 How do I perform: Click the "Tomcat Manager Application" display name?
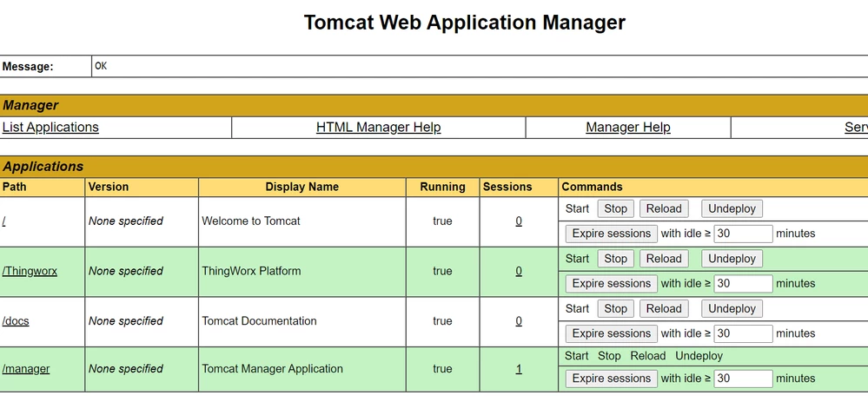coord(272,369)
